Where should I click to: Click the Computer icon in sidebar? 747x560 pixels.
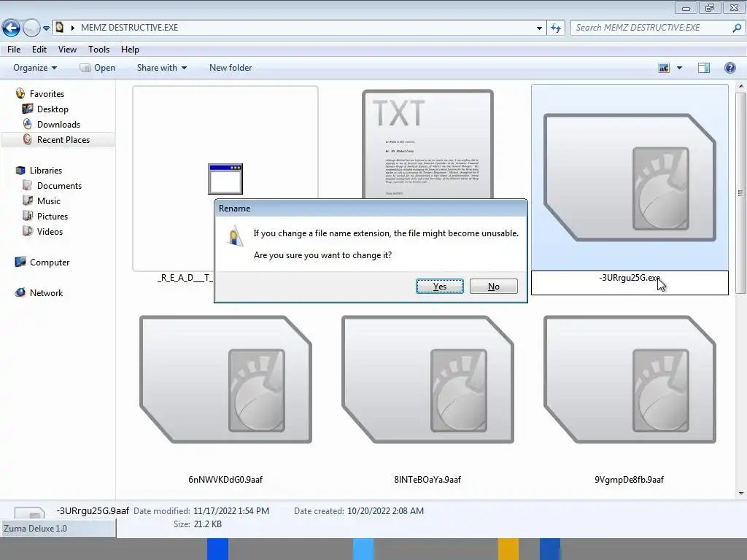click(20, 262)
